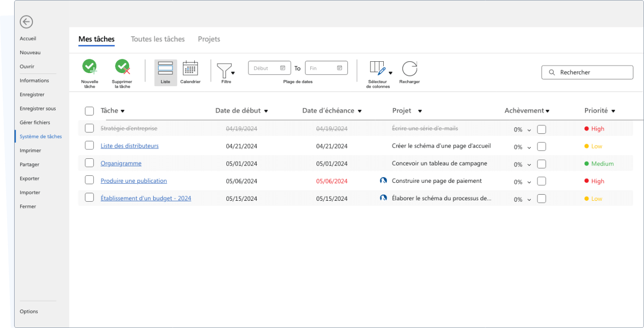The height and width of the screenshot is (328, 644).
Task: Open calendar picker in Début field
Action: [x=282, y=68]
